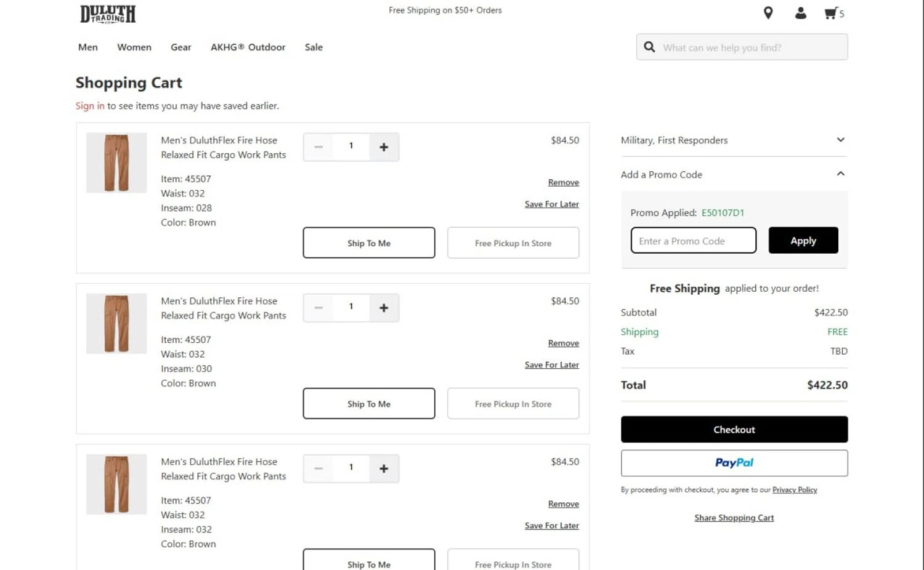Collapse the Add a Promo Code section
The height and width of the screenshot is (570, 924).
pyautogui.click(x=840, y=174)
